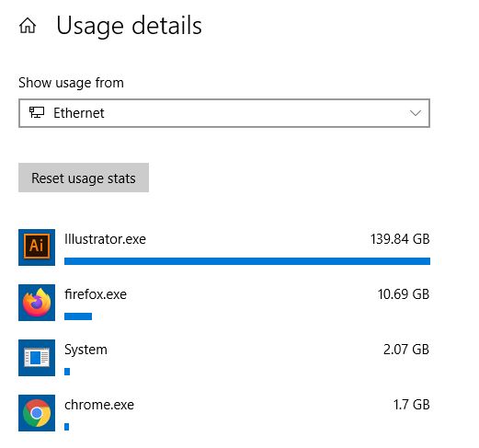This screenshot has width=479, height=448.
Task: Click the Usage details page title
Action: [x=129, y=27]
